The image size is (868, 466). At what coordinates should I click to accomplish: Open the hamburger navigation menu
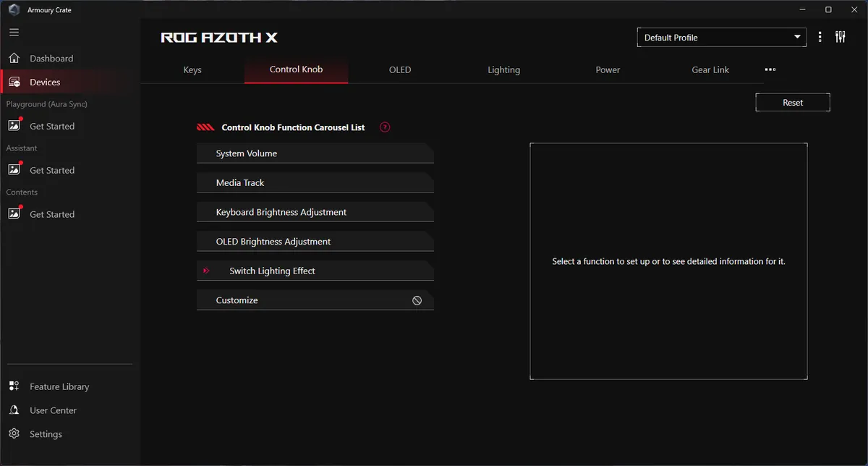pos(13,32)
